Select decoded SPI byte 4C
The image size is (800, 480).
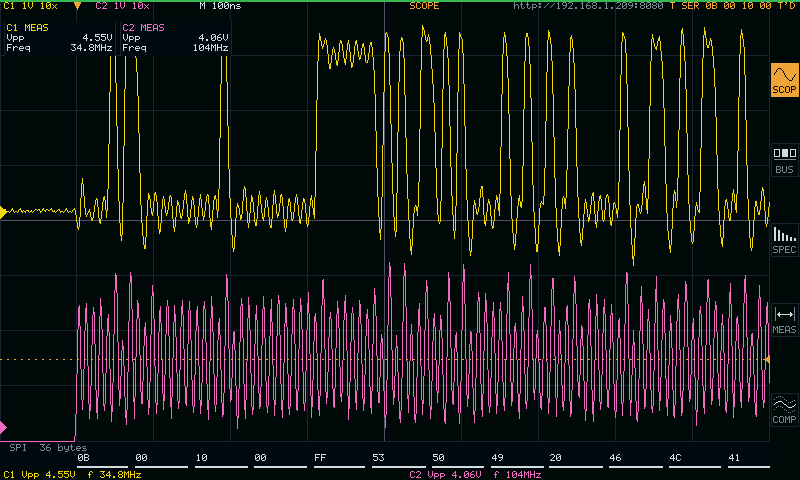pos(675,458)
